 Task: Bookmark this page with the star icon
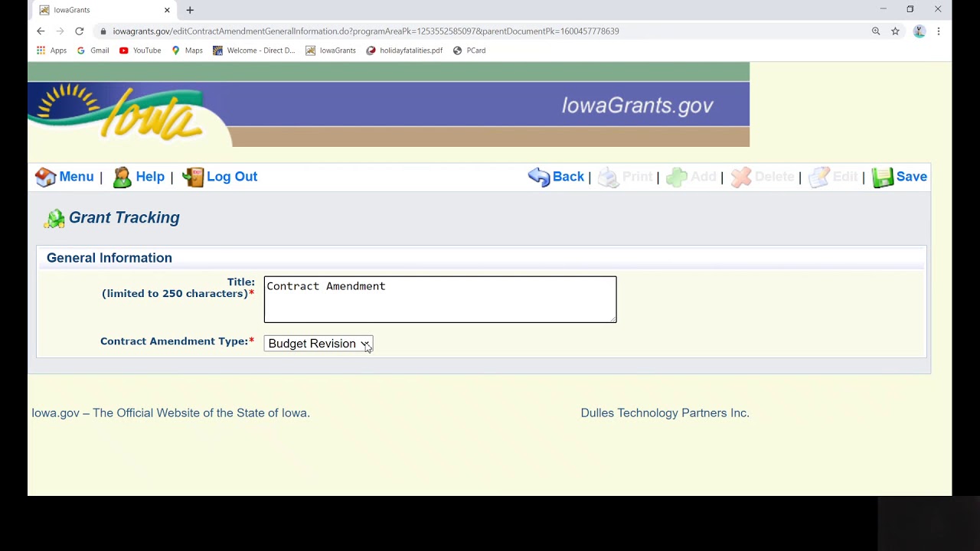click(895, 31)
